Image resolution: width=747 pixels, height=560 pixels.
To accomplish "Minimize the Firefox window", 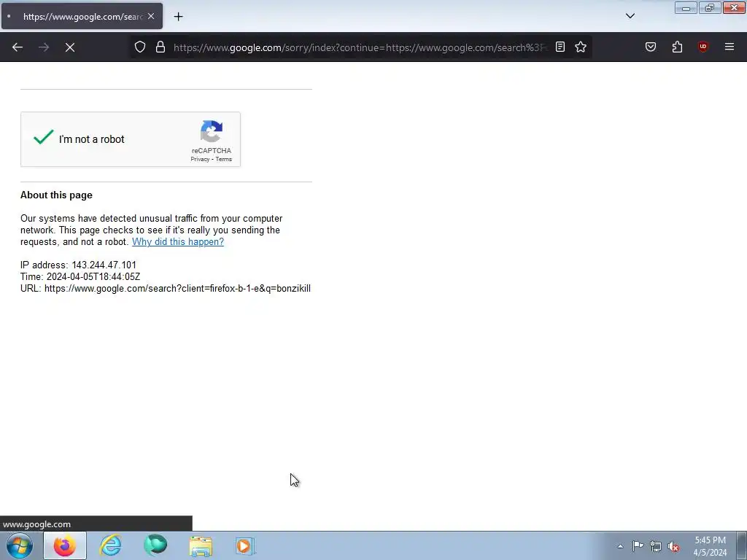I will coord(686,8).
